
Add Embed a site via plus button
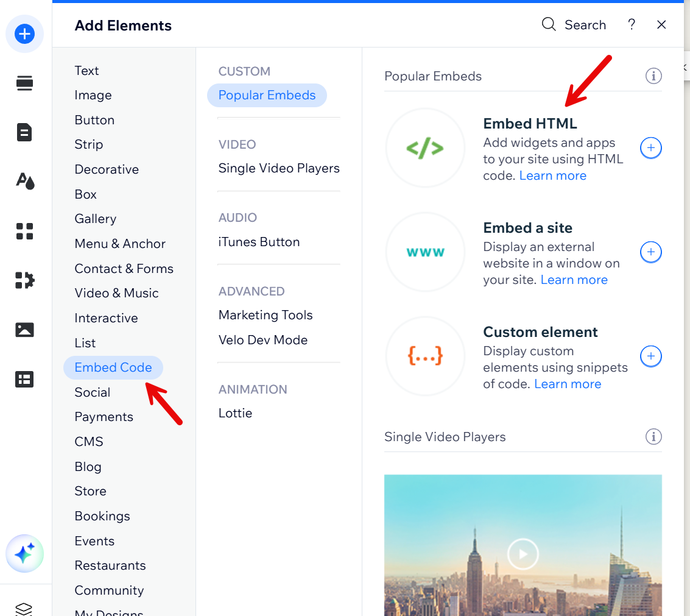(x=650, y=252)
